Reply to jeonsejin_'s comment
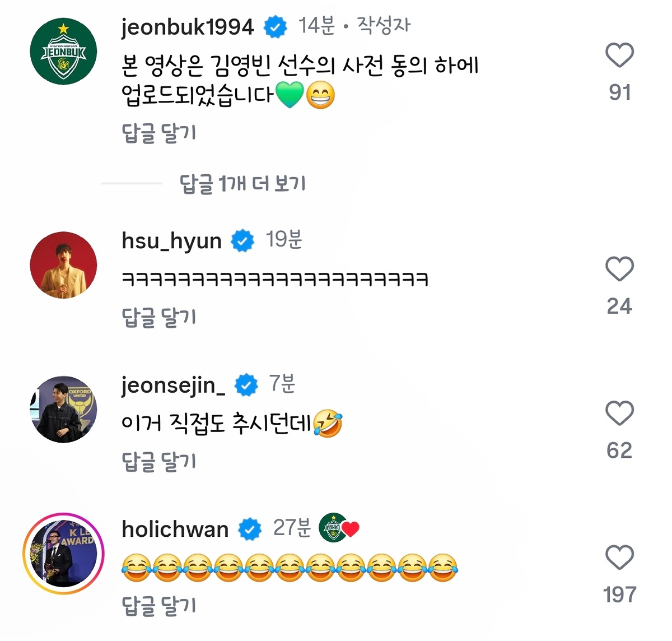The width and height of the screenshot is (672, 641). (159, 462)
